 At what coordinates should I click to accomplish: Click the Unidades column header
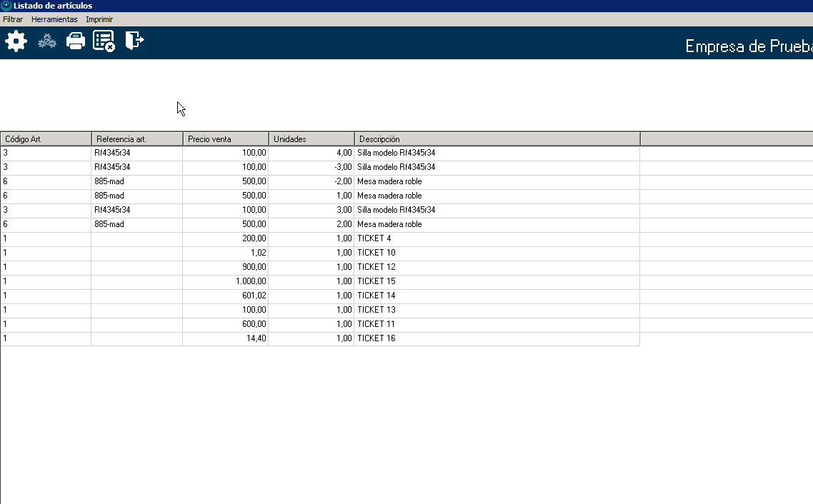pos(311,139)
